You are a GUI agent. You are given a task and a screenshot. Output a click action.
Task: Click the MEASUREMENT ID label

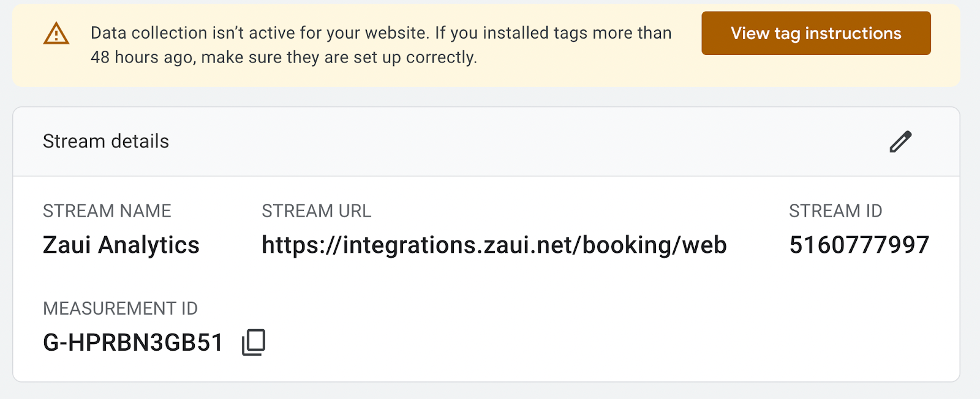[x=121, y=308]
